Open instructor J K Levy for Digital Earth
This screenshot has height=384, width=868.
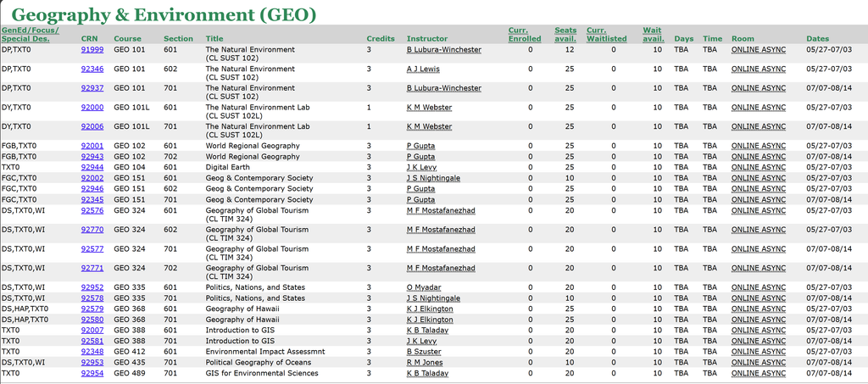pos(422,167)
